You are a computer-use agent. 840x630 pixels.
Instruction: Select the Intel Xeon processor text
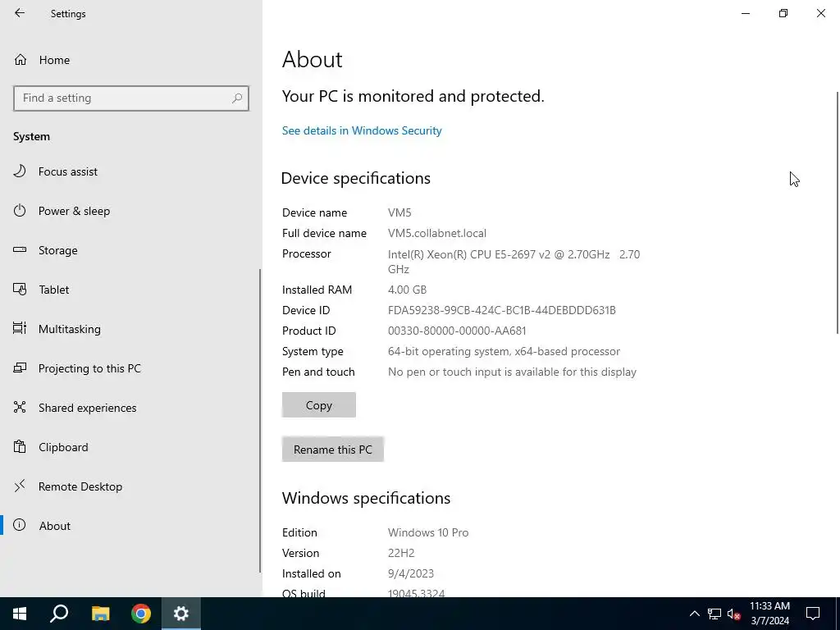514,262
